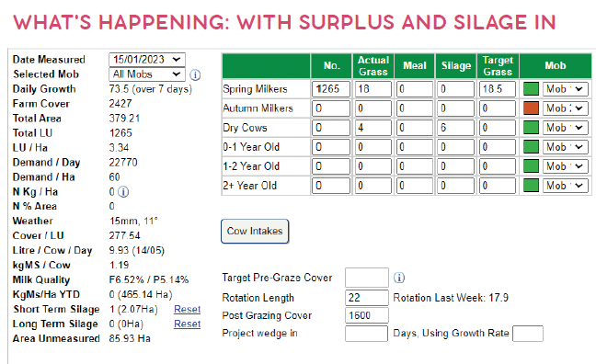Click Dry Cows Silage field showing 6

(455, 128)
